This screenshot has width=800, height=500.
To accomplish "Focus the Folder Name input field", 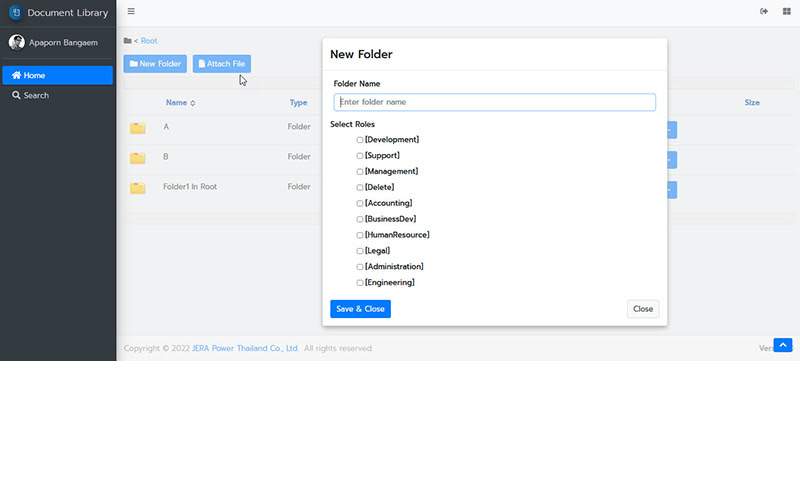I will (x=494, y=102).
